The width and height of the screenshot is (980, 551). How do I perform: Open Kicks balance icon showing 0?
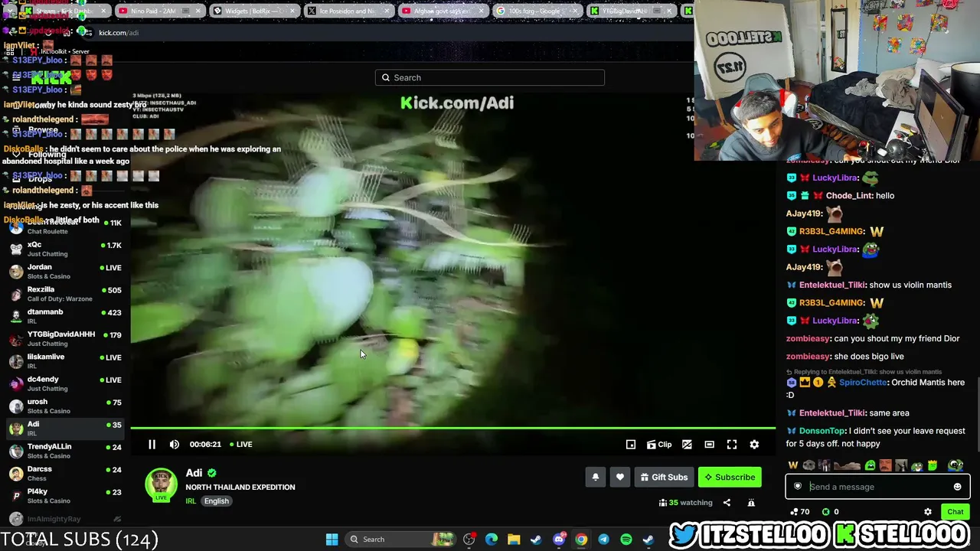click(830, 512)
